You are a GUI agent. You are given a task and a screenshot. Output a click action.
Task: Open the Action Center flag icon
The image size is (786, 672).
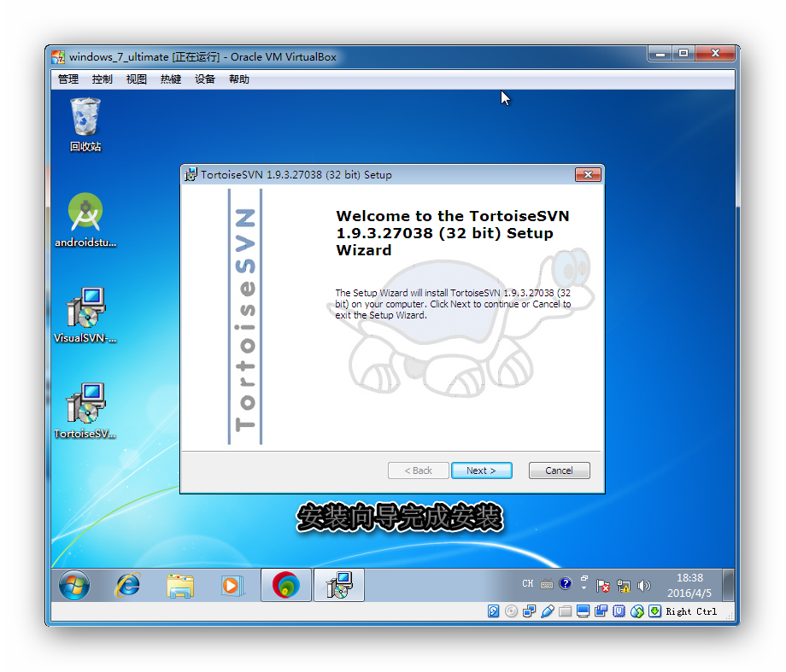(603, 585)
